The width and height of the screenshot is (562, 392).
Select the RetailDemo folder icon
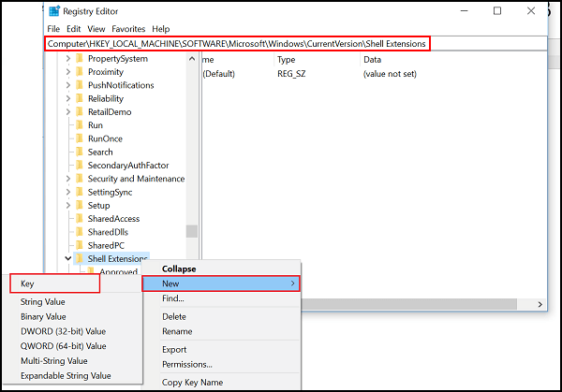tap(80, 111)
